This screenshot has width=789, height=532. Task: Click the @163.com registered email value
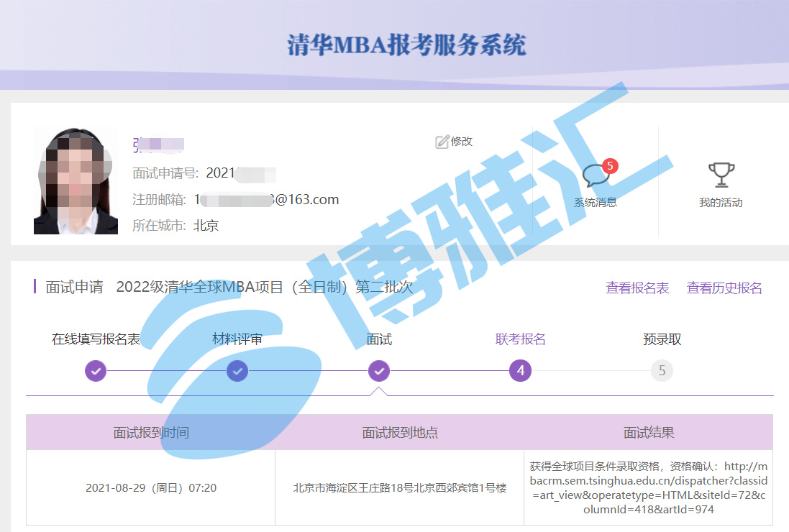(266, 200)
